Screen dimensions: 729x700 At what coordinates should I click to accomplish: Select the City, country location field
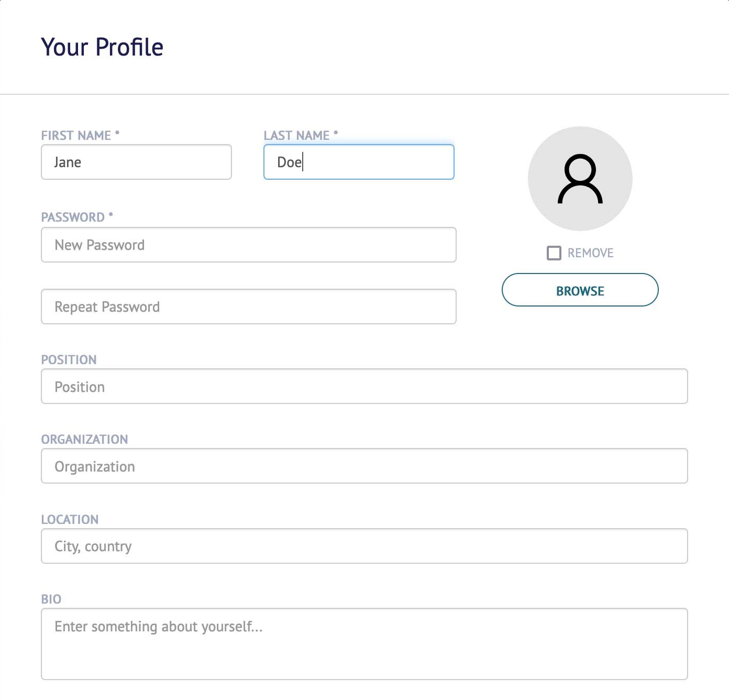click(364, 546)
